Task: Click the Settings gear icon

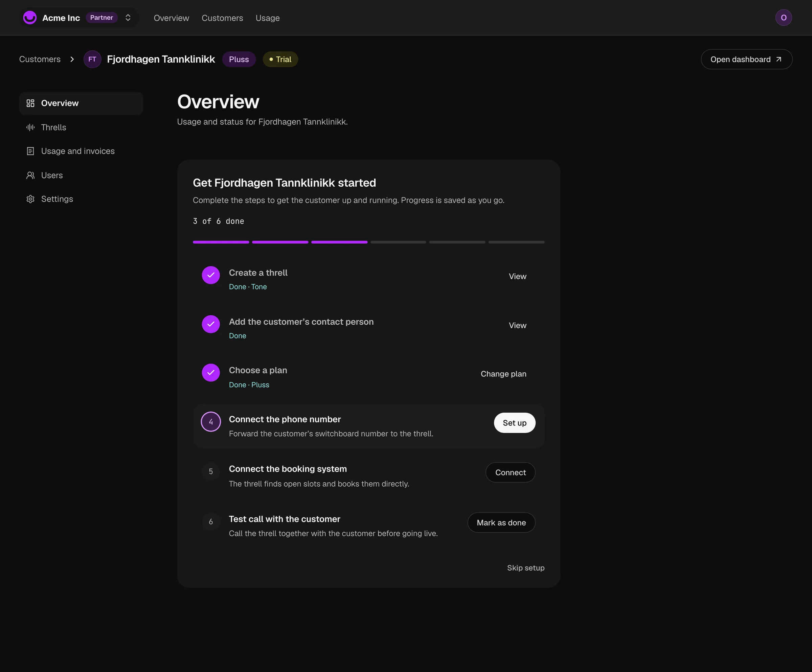Action: (x=30, y=199)
